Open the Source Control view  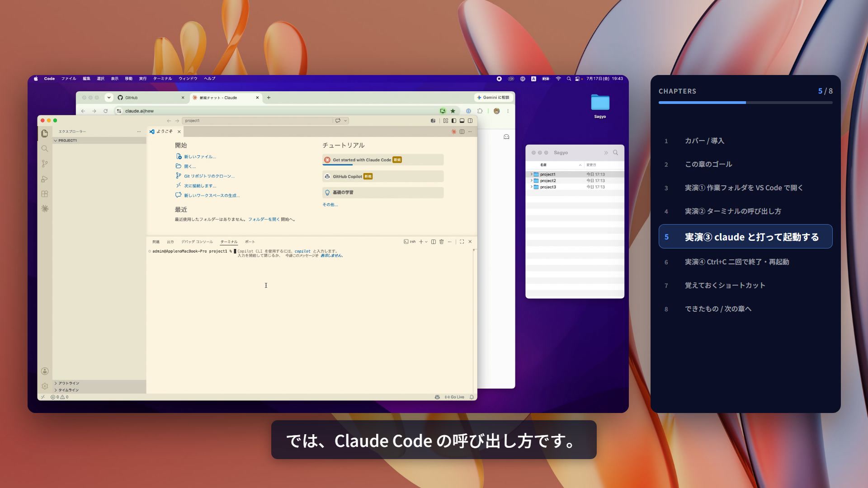pyautogui.click(x=44, y=164)
